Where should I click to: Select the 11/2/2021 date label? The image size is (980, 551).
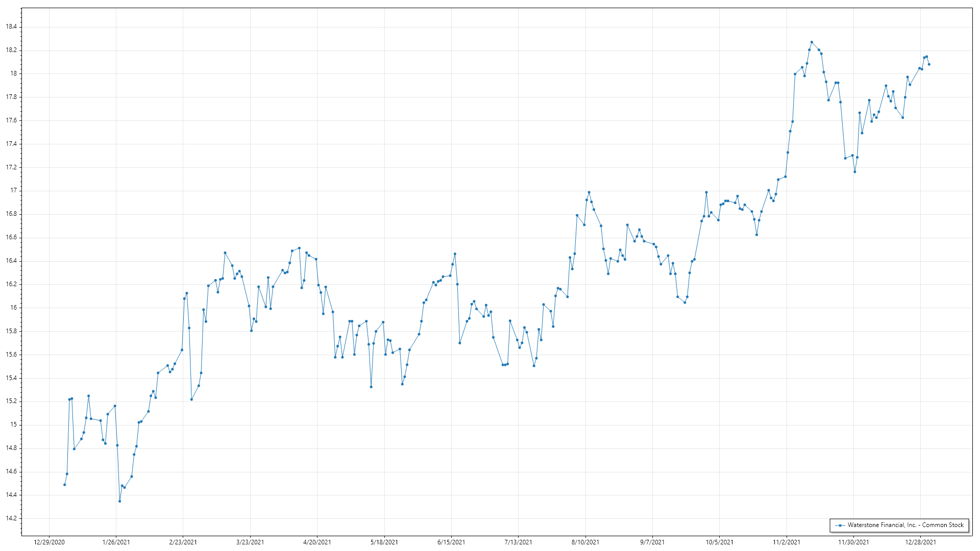(x=787, y=542)
